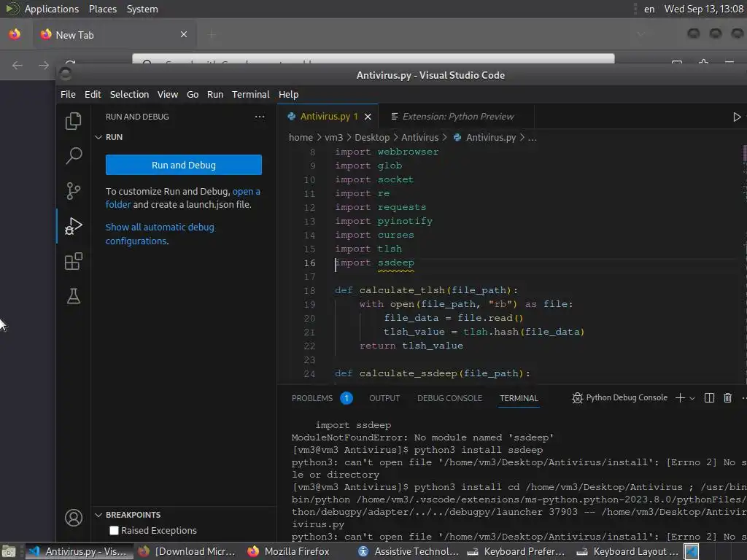Open the Search view icon
The width and height of the screenshot is (747, 560).
click(74, 156)
